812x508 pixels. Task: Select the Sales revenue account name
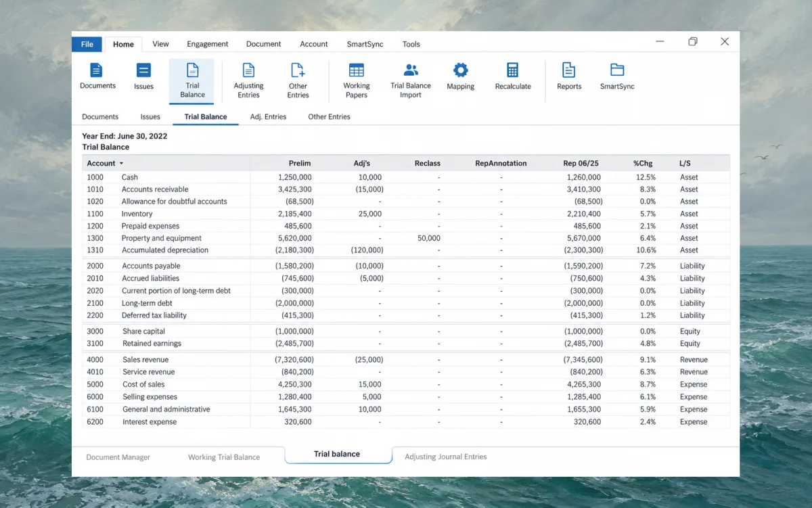145,360
